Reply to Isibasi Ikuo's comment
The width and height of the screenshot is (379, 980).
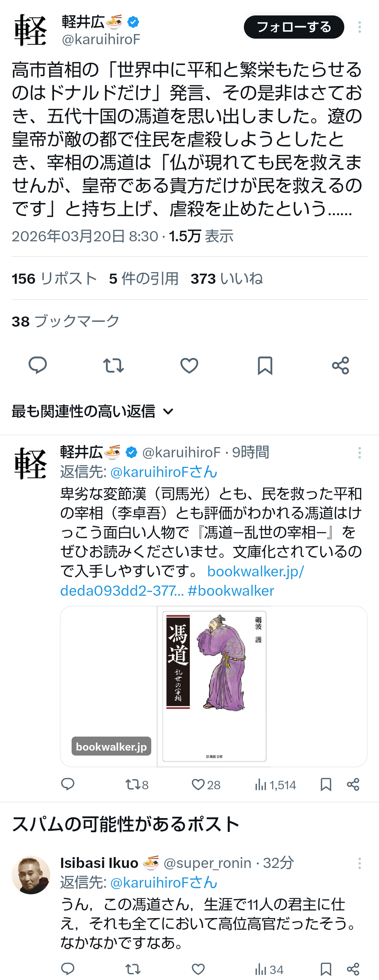(68, 969)
